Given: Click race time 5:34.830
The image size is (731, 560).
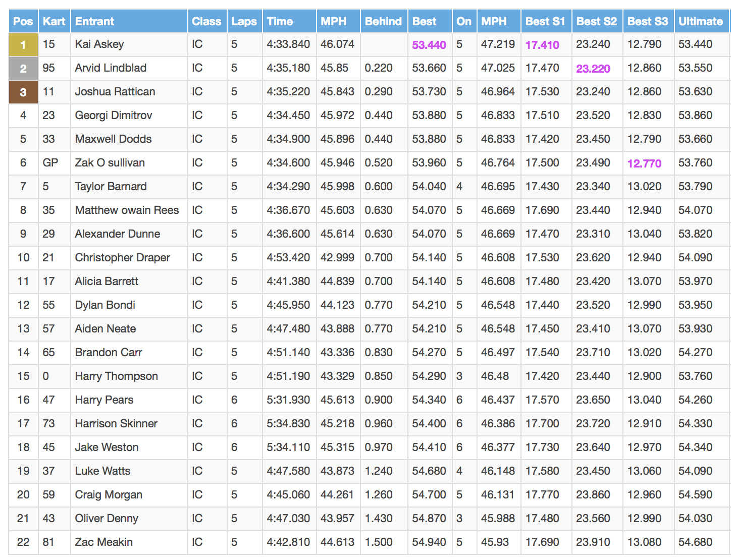Looking at the screenshot, I should click(288, 424).
